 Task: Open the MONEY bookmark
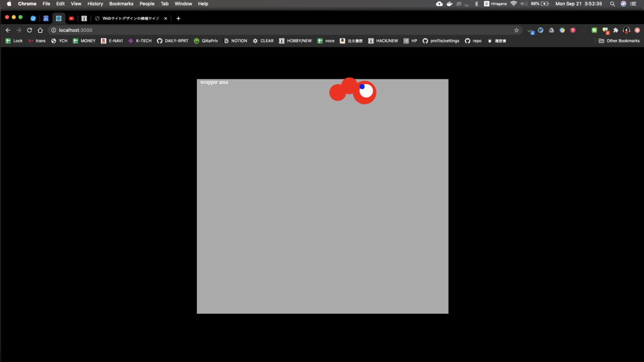[84, 41]
